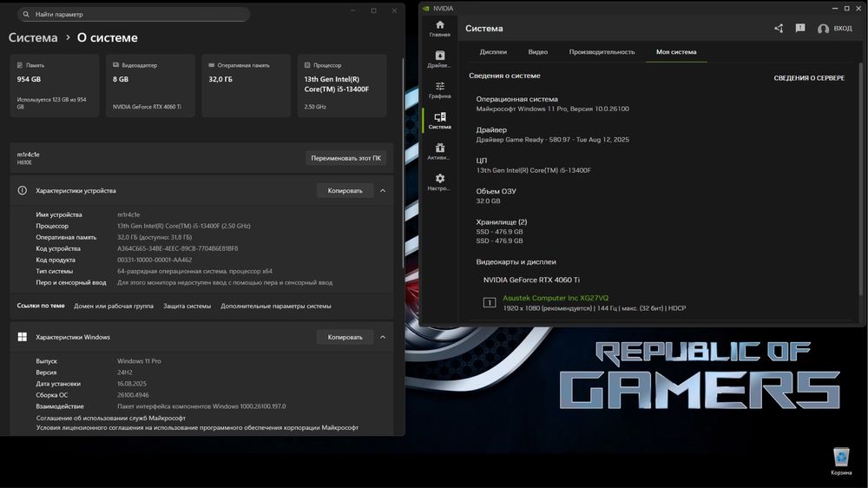Click Драйвер Game Ready 580.97 text
This screenshot has height=488, width=868.
coord(552,140)
